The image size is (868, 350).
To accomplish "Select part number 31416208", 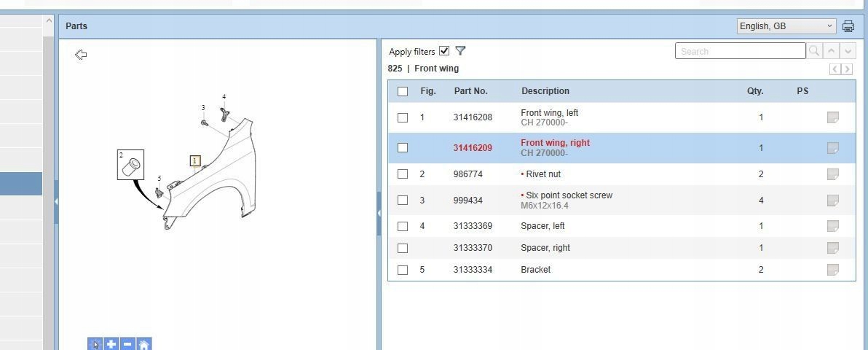I will 473,117.
